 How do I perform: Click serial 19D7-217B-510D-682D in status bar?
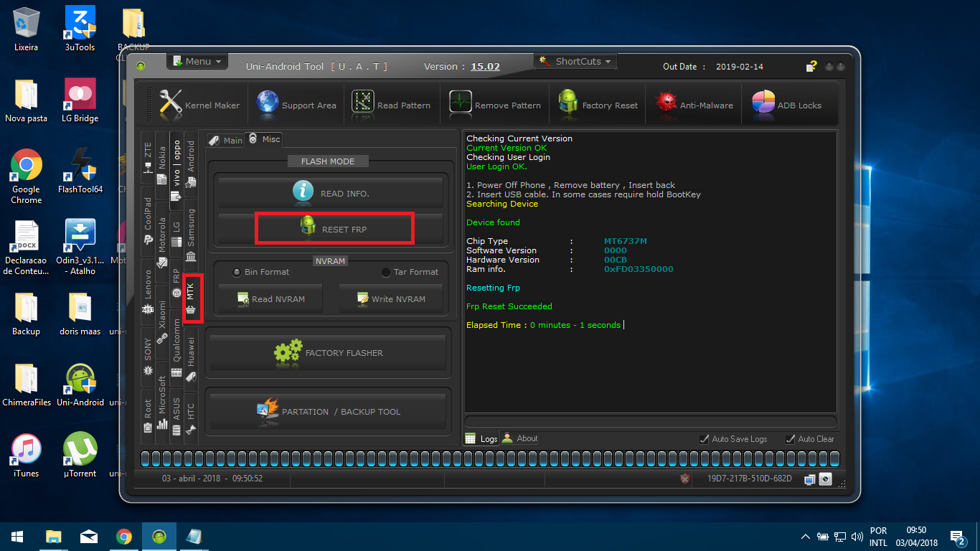(x=750, y=479)
